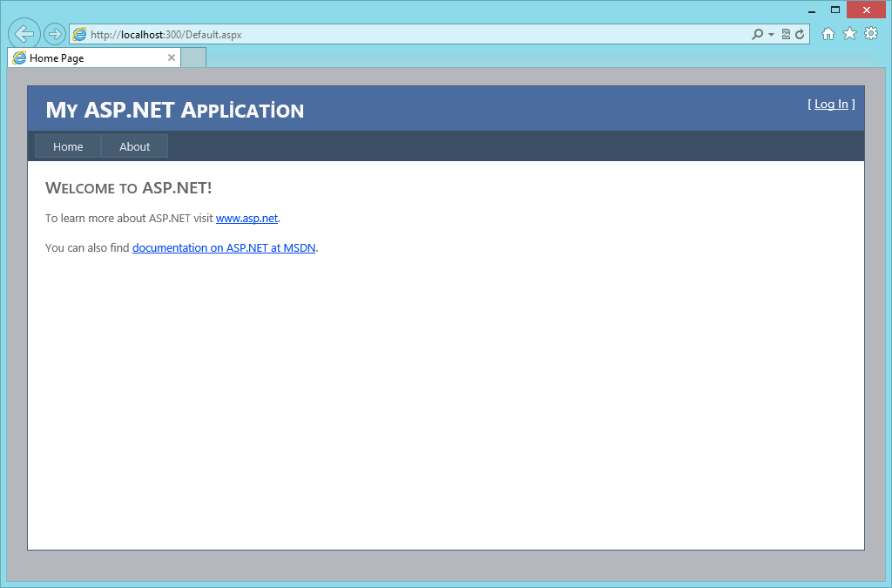Toggle the Compatibility View icon
This screenshot has width=892, height=588.
[786, 34]
